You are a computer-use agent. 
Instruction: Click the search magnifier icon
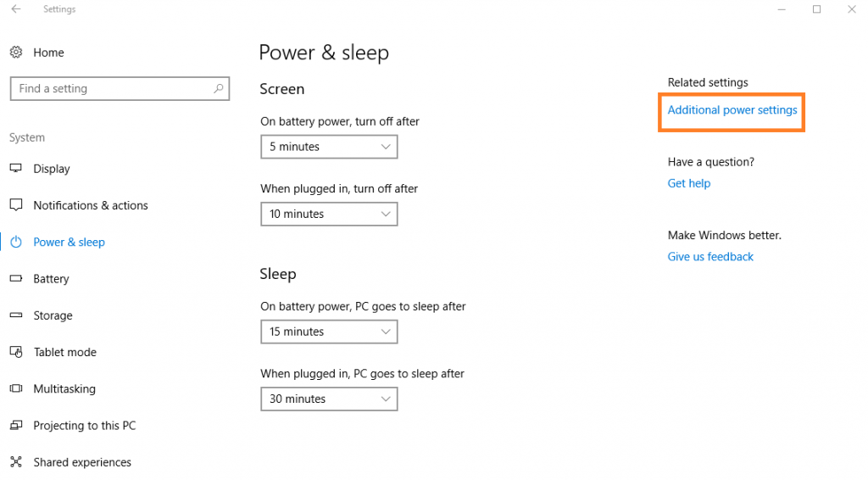(x=219, y=88)
